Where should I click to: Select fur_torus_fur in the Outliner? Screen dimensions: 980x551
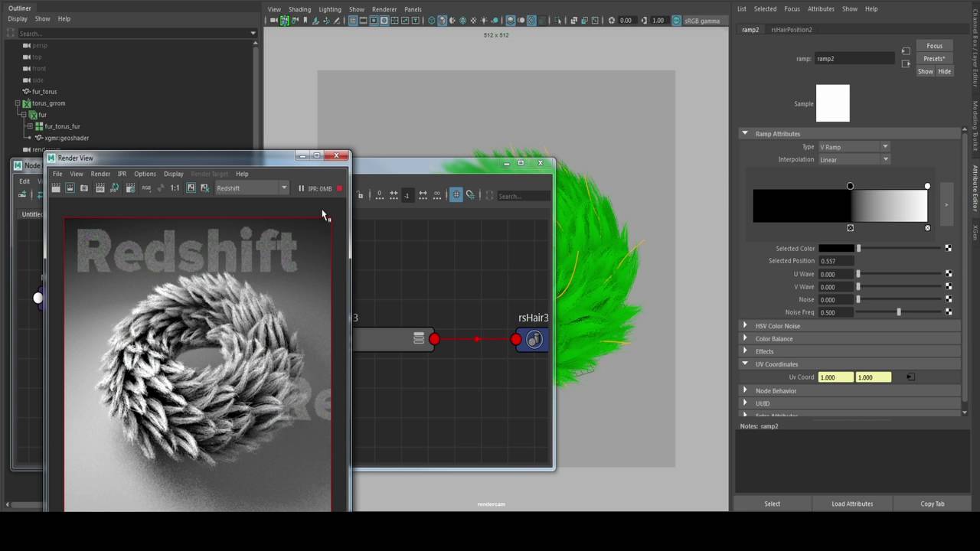62,126
